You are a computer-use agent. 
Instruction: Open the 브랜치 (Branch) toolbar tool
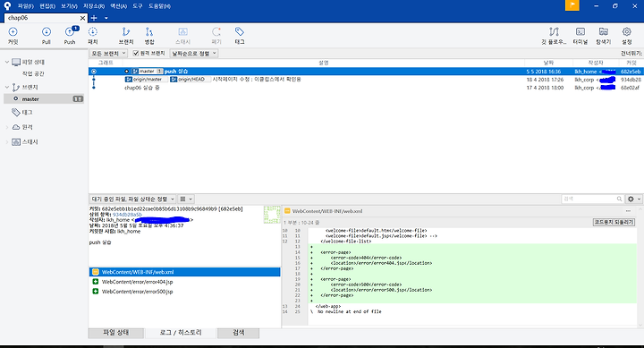(x=126, y=36)
